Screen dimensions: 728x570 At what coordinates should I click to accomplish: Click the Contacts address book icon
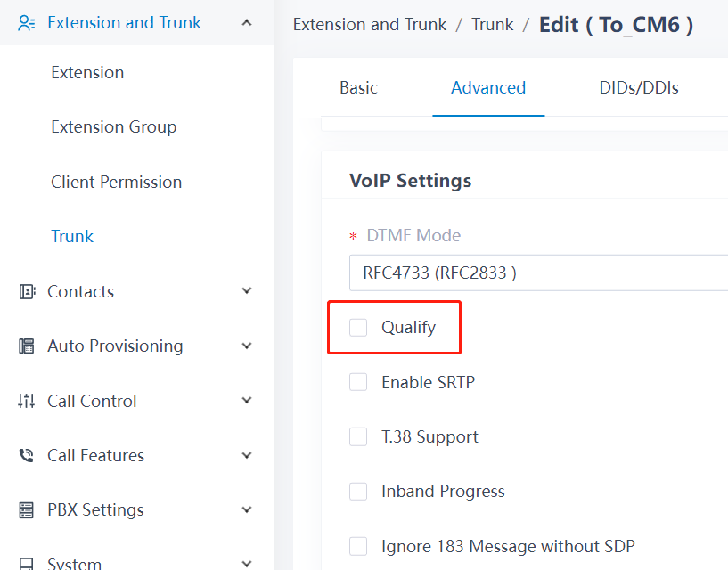27,291
